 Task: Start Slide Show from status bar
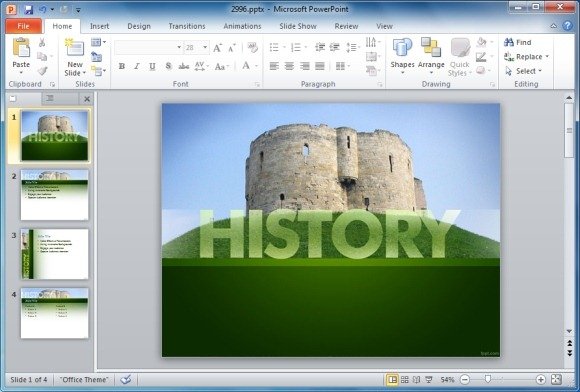[x=429, y=380]
